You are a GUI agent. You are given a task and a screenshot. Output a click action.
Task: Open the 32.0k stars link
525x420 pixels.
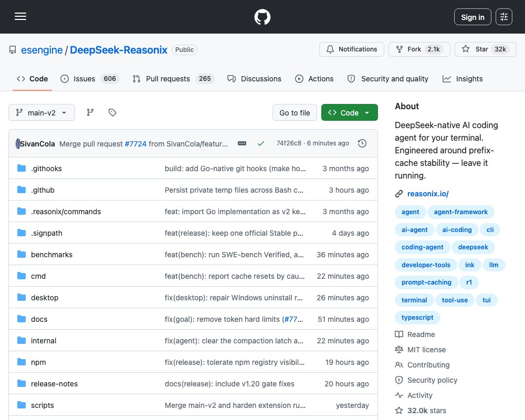tap(421, 411)
